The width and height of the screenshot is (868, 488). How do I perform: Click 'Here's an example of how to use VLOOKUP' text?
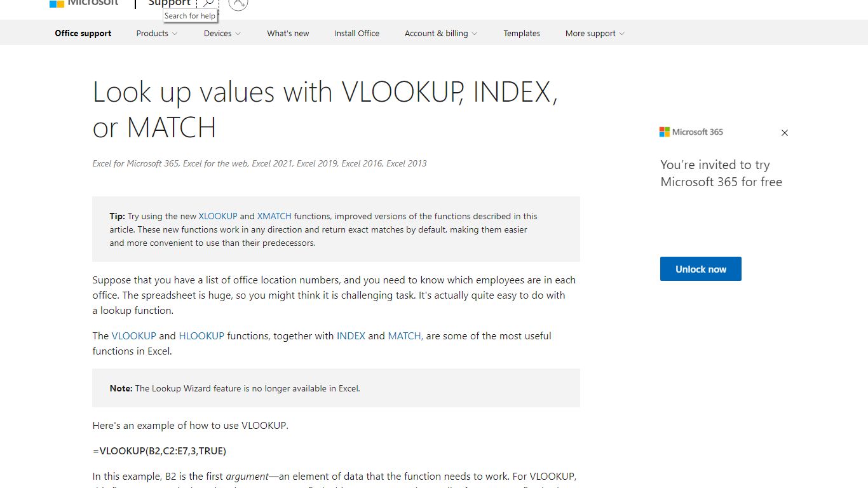[x=191, y=425]
